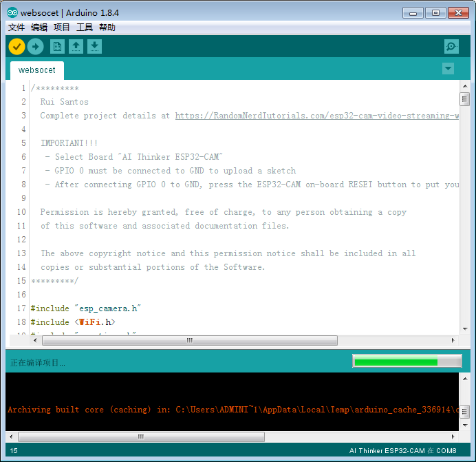Click the 'IMPORTANT!!!' comment line

(x=69, y=143)
